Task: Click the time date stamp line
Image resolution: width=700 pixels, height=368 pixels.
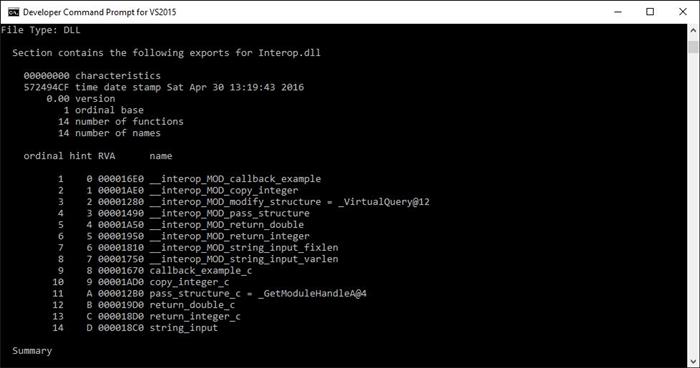Action: coord(163,87)
